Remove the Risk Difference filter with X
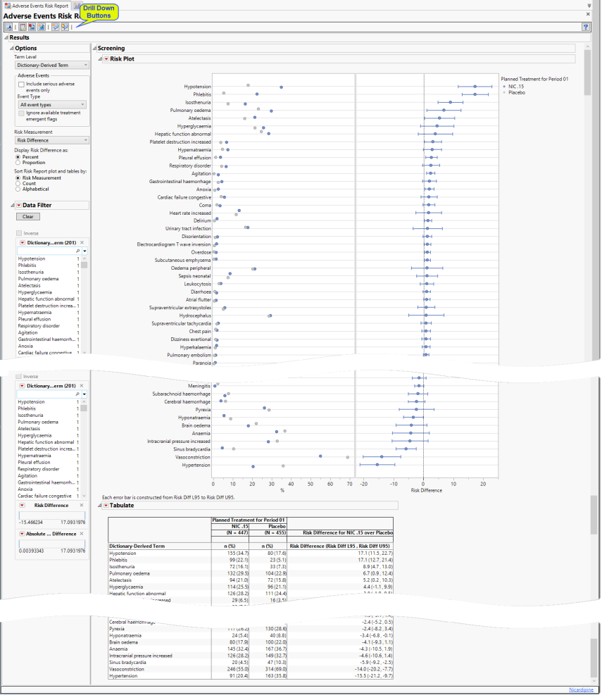The height and width of the screenshot is (700, 602). point(82,506)
